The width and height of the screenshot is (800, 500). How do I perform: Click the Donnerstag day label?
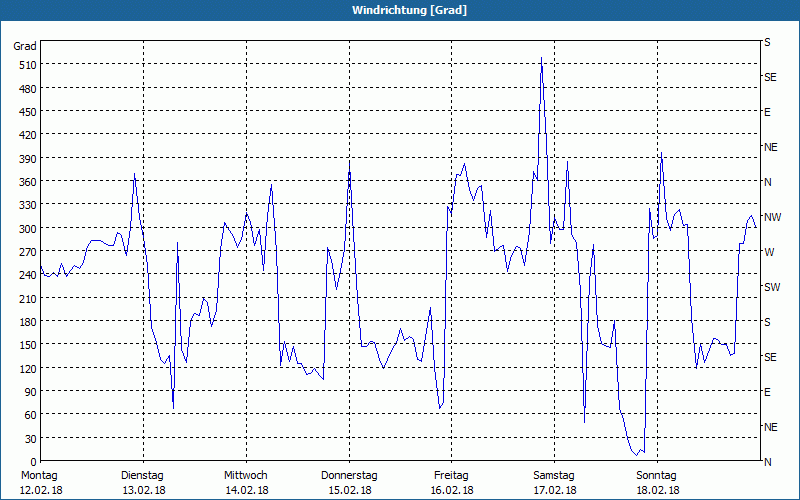pos(349,476)
